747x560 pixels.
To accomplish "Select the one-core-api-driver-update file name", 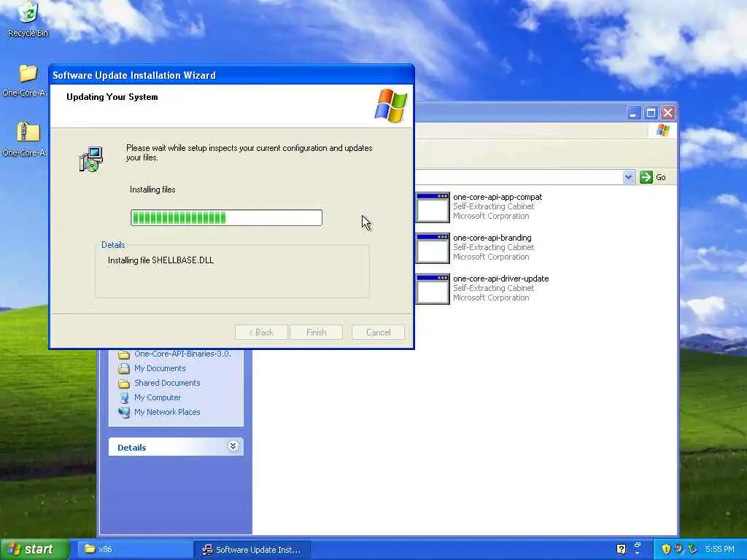I will pos(500,279).
